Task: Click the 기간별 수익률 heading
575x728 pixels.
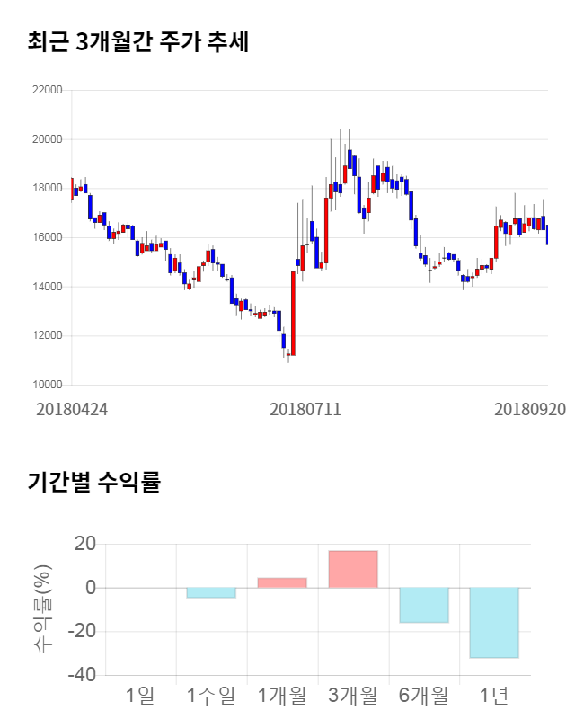Action: (x=93, y=482)
